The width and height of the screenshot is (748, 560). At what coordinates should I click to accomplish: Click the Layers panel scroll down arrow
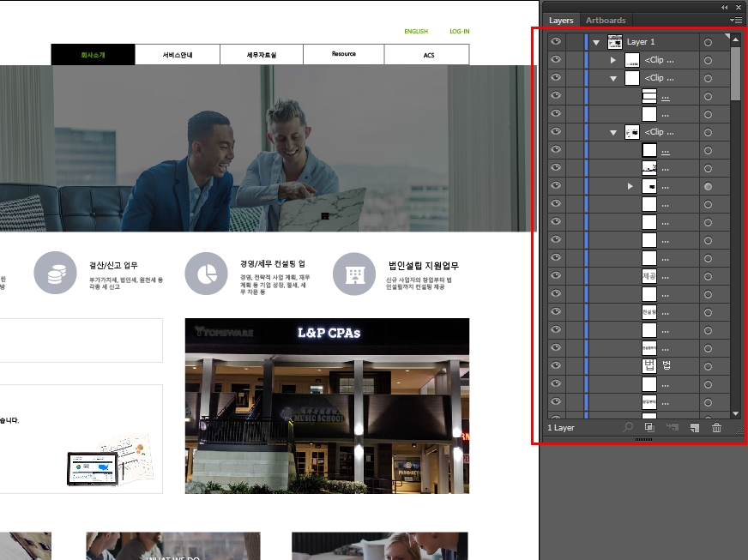pos(736,413)
